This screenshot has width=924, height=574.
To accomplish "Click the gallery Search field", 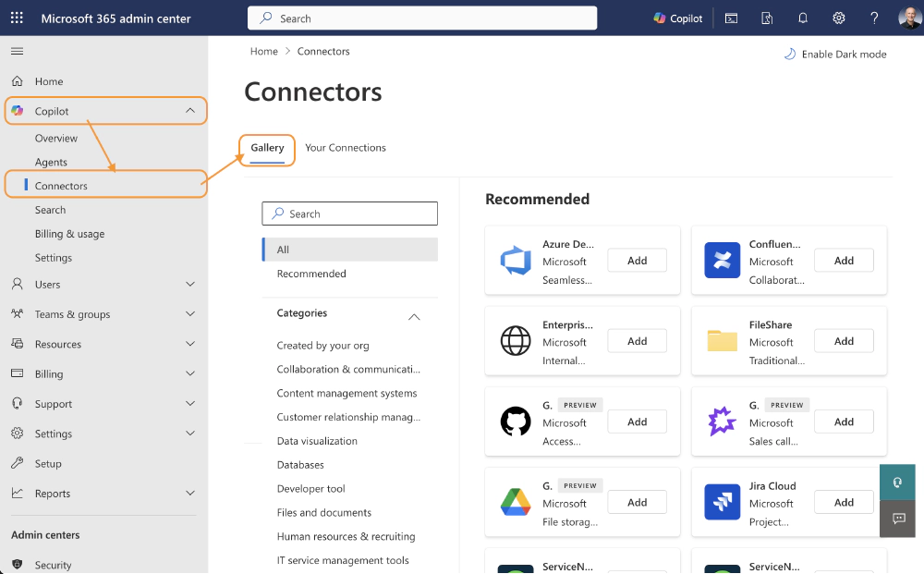I will [x=350, y=214].
